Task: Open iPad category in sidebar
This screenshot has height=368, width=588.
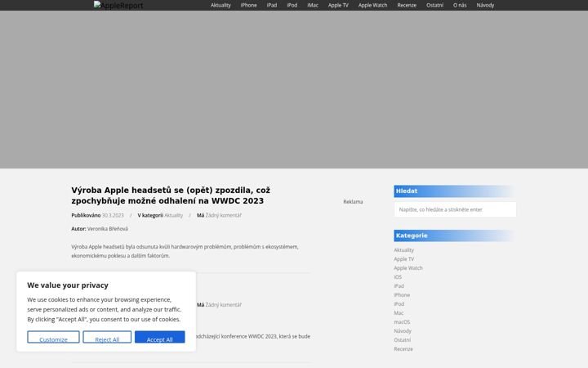Action: 399,286
